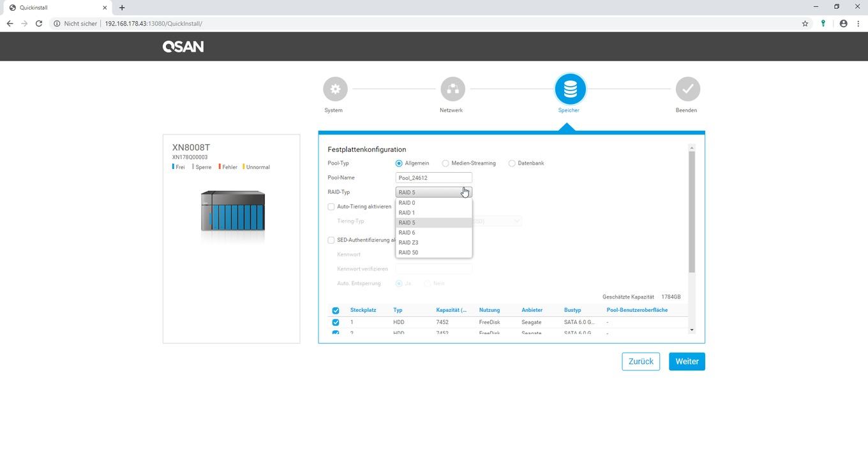The image size is (868, 470).
Task: Close the Quickinstall tab
Action: click(x=105, y=8)
